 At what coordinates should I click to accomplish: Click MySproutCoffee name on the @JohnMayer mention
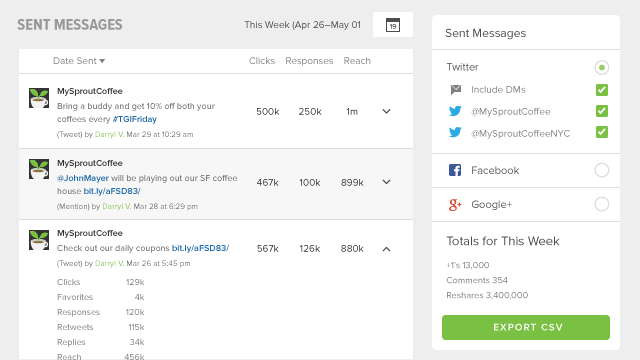(x=90, y=163)
